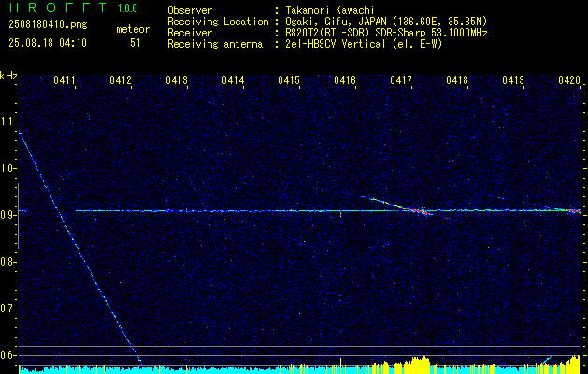This screenshot has width=588, height=374.
Task: Click the time axis label 0419
Action: [513, 79]
